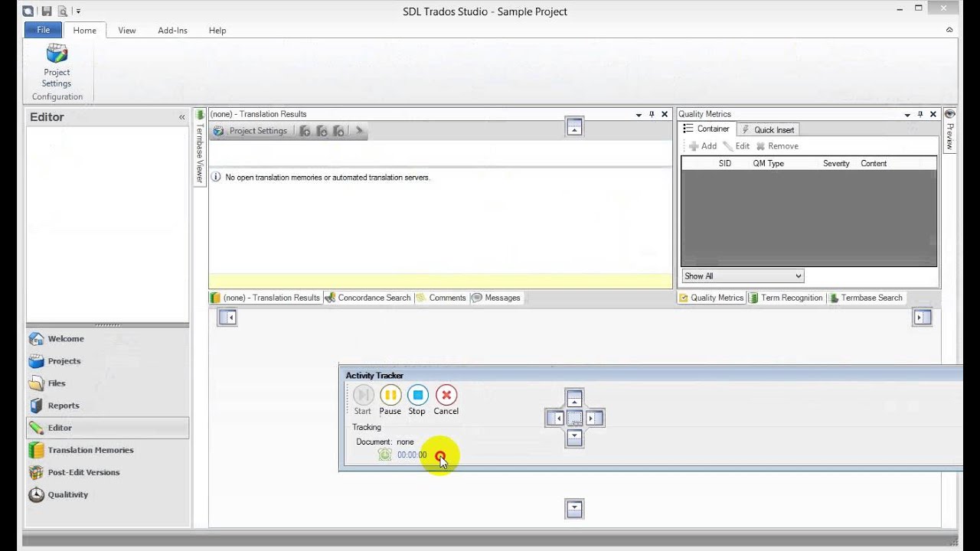The width and height of the screenshot is (980, 551).
Task: Click the 00:00:00 tracking timer
Action: click(x=412, y=455)
